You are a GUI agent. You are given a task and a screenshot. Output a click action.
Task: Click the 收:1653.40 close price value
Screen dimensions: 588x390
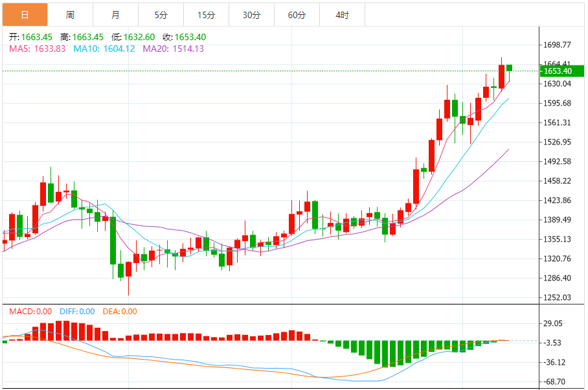click(185, 37)
